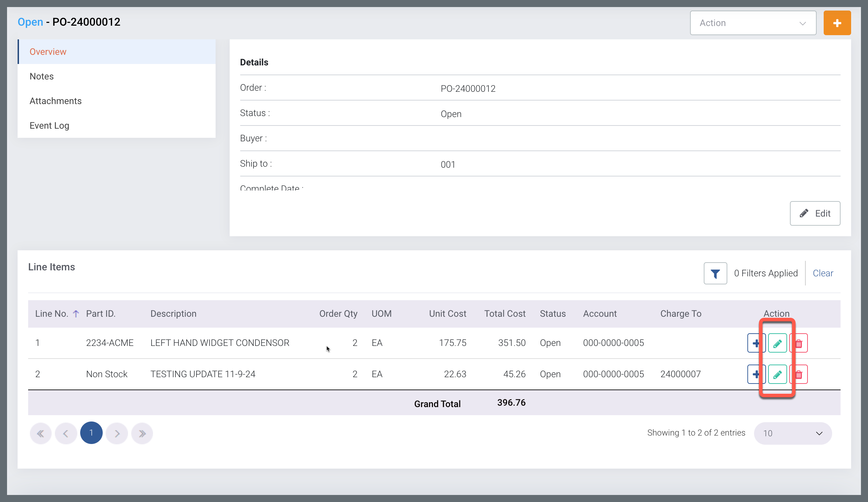
Task: Edit line 2 with green pencil icon
Action: (x=777, y=374)
